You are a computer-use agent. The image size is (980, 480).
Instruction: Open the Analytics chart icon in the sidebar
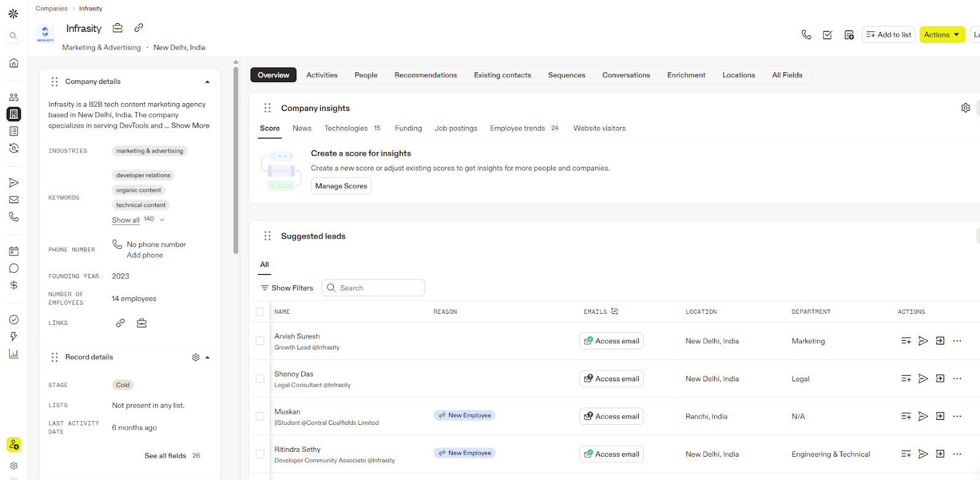pos(13,354)
